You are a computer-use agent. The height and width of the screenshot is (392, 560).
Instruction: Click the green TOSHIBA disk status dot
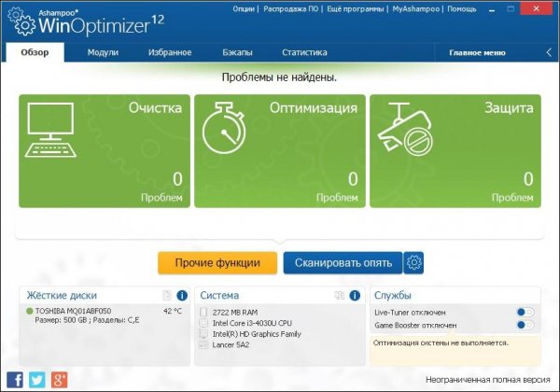coord(30,311)
